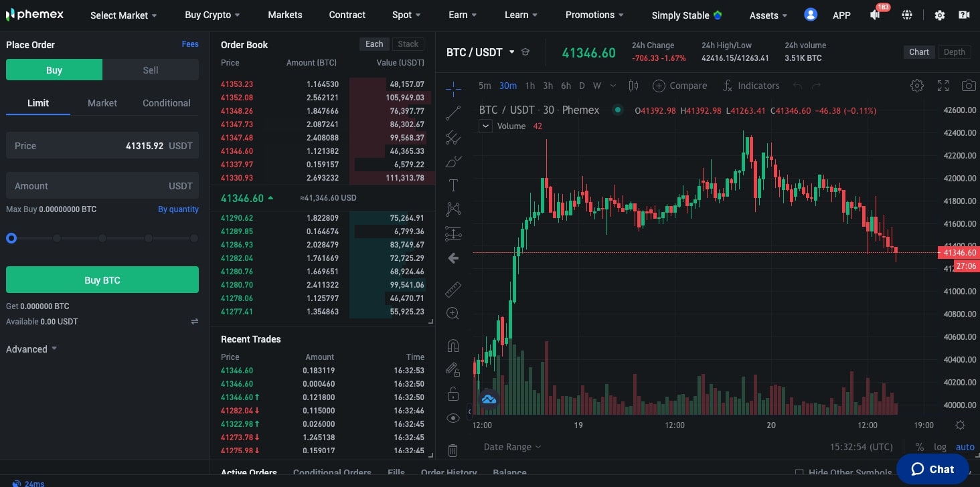
Task: Open the Date Range dropdown
Action: [512, 447]
